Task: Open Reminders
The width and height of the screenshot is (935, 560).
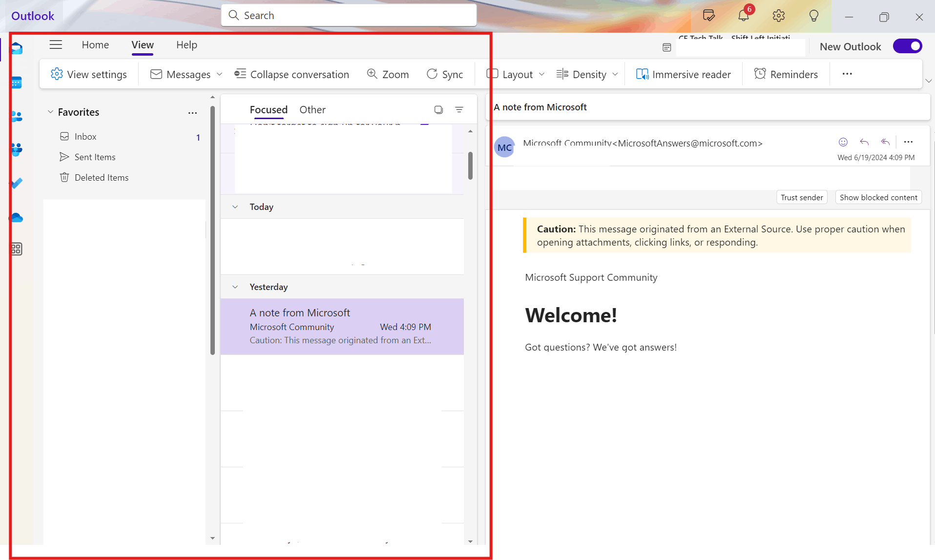Action: 786,74
